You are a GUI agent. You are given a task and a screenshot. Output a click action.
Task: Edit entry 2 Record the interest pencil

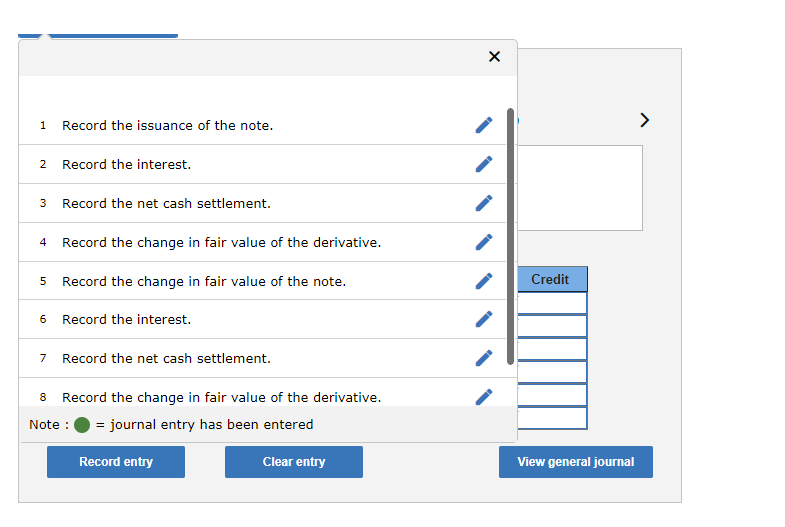pos(484,164)
